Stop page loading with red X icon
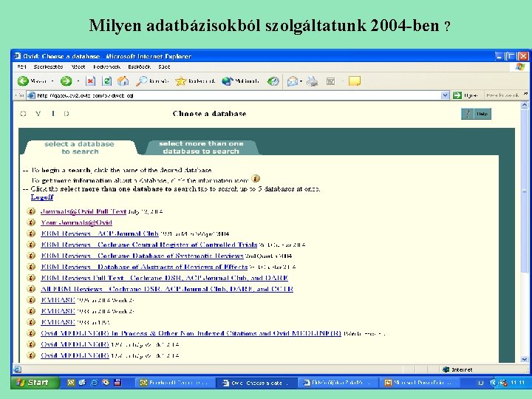Viewport: 532px width, 399px height. [90, 81]
